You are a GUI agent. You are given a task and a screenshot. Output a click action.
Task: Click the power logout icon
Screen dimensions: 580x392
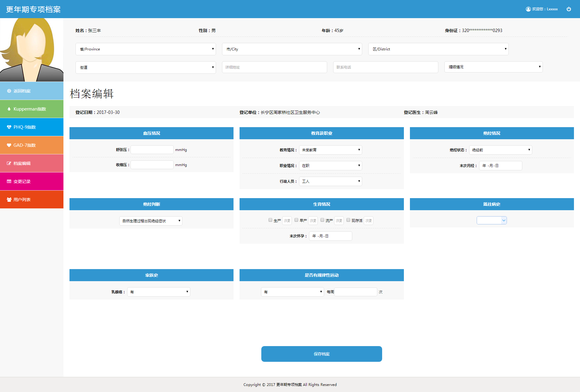point(569,9)
